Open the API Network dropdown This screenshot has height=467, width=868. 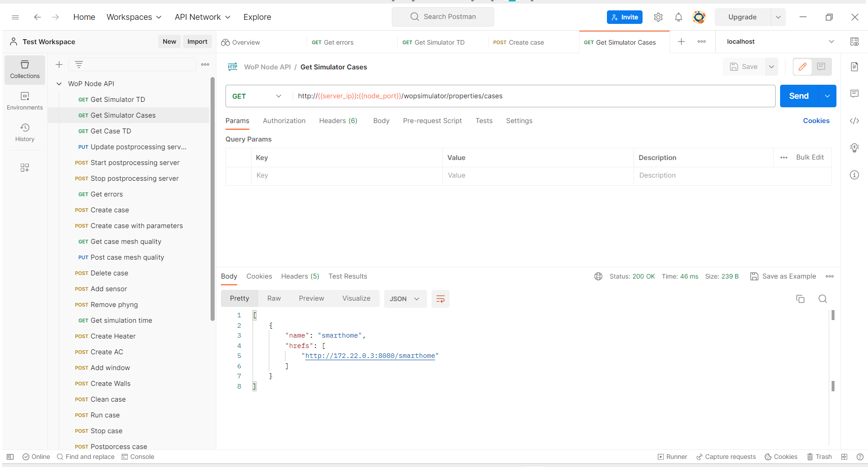click(x=202, y=17)
